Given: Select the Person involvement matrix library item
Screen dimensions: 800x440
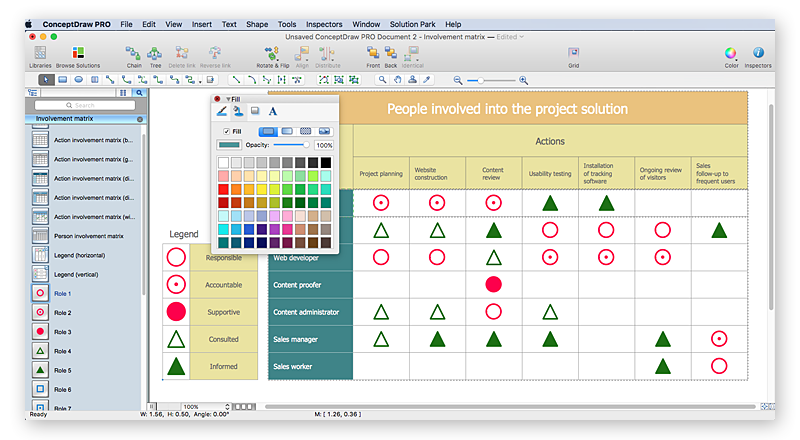Looking at the screenshot, I should [88, 236].
